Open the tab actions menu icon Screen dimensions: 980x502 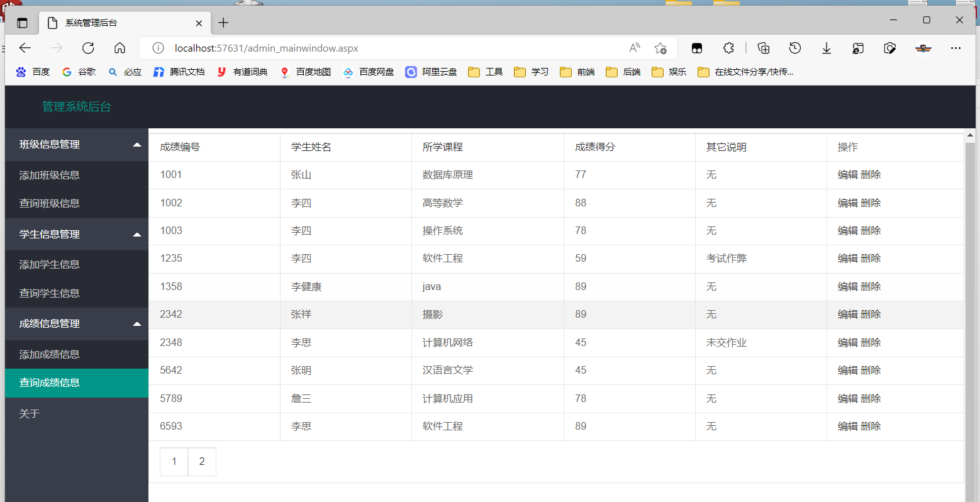(23, 23)
